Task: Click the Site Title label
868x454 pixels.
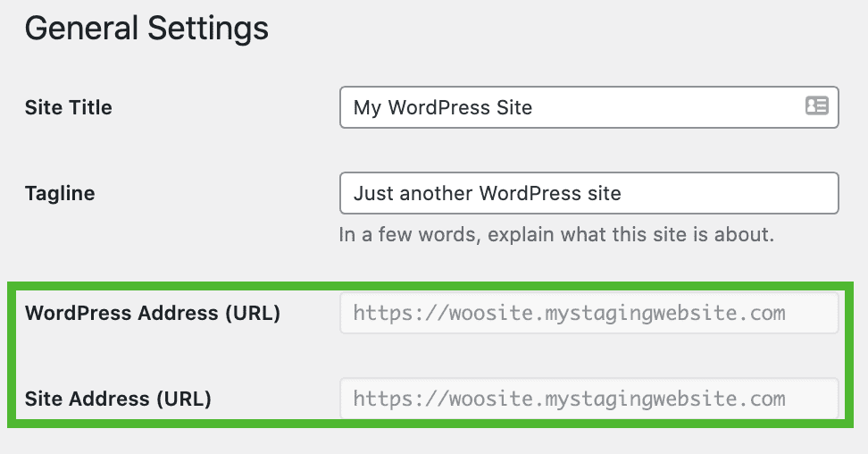Action: [68, 107]
